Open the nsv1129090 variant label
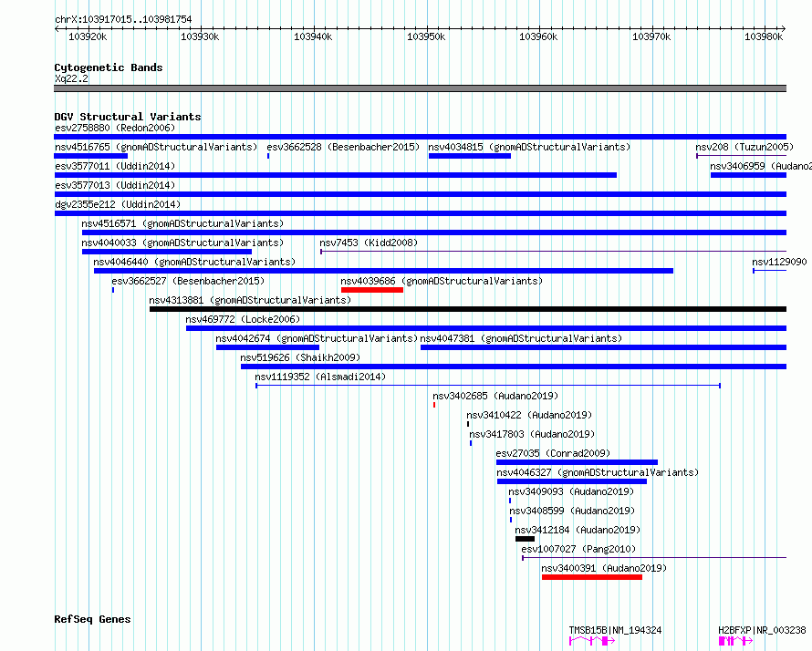 779,262
